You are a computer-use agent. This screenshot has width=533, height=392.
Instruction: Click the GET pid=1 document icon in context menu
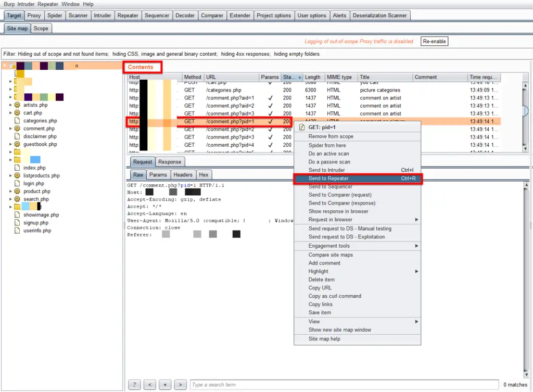tap(302, 127)
